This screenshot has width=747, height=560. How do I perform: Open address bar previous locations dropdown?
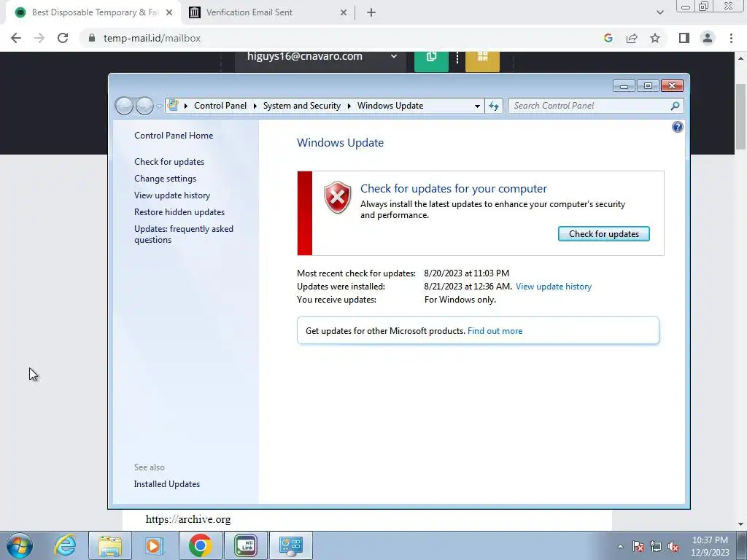(x=477, y=106)
